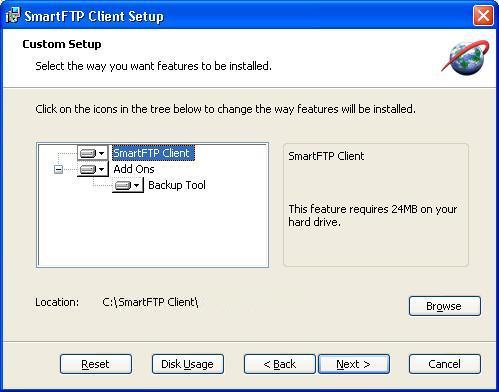Open Disk Usage dialog
Image resolution: width=499 pixels, height=392 pixels.
[188, 364]
